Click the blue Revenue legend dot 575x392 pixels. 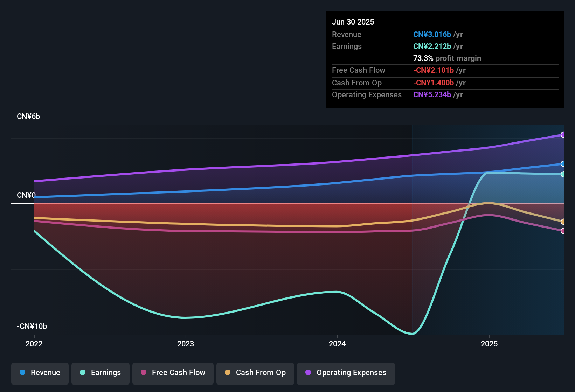click(x=22, y=372)
